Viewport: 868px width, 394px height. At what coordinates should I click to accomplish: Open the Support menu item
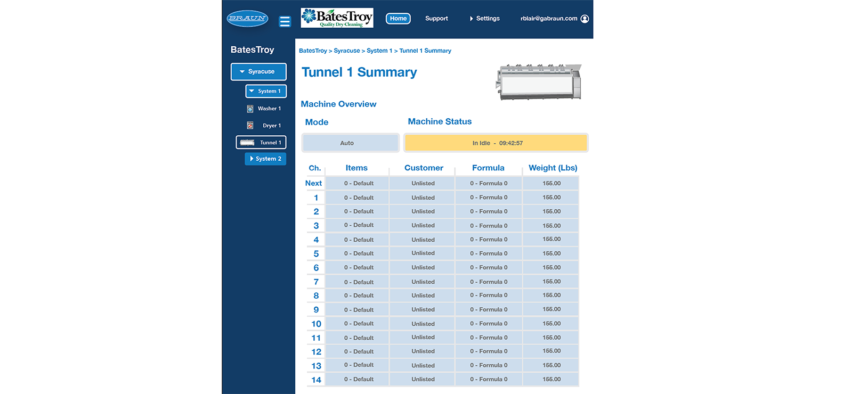[x=436, y=19]
